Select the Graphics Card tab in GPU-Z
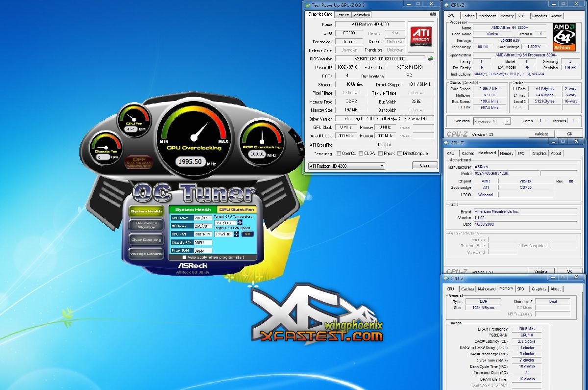This screenshot has width=588, height=390. 320,14
